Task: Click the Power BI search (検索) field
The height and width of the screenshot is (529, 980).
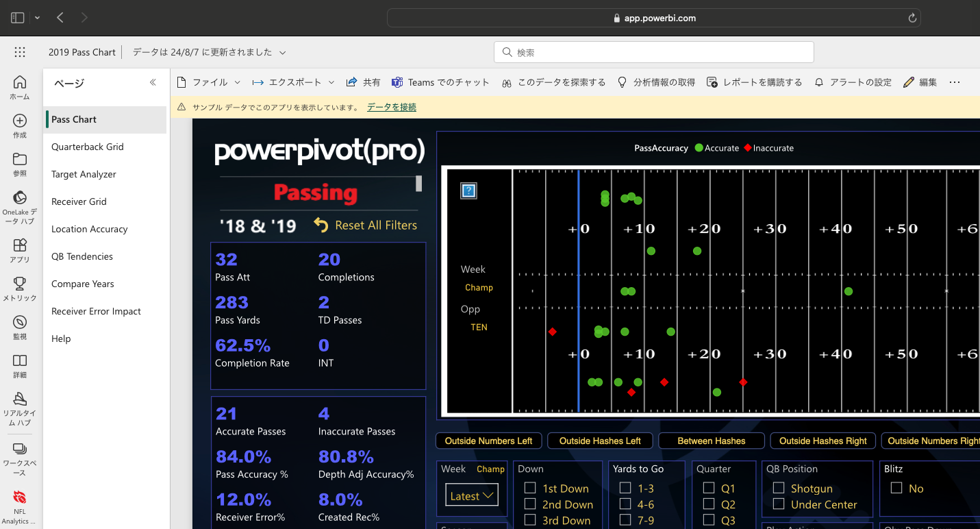Action: pyautogui.click(x=654, y=52)
